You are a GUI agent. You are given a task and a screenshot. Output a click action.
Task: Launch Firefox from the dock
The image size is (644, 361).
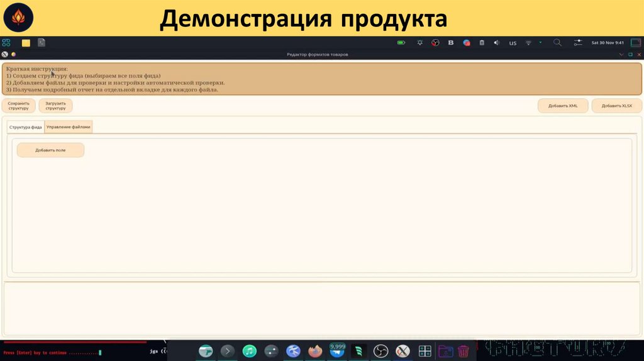(x=315, y=351)
